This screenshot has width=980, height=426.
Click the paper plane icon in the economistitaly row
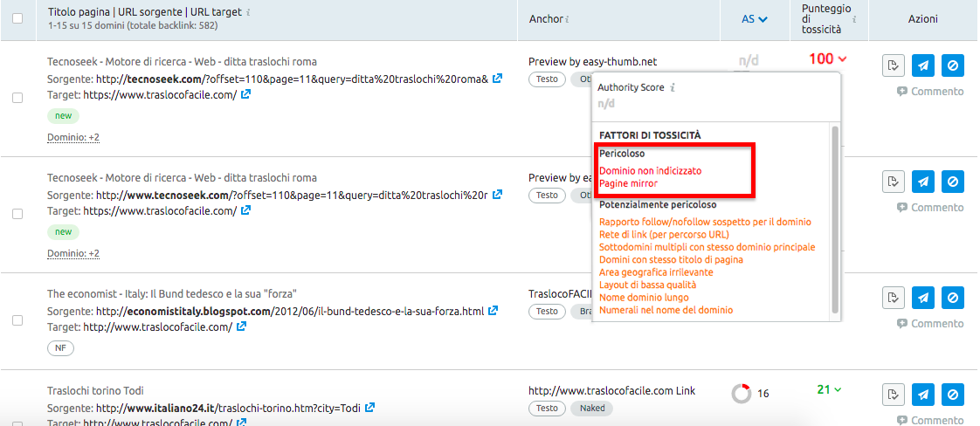click(922, 298)
